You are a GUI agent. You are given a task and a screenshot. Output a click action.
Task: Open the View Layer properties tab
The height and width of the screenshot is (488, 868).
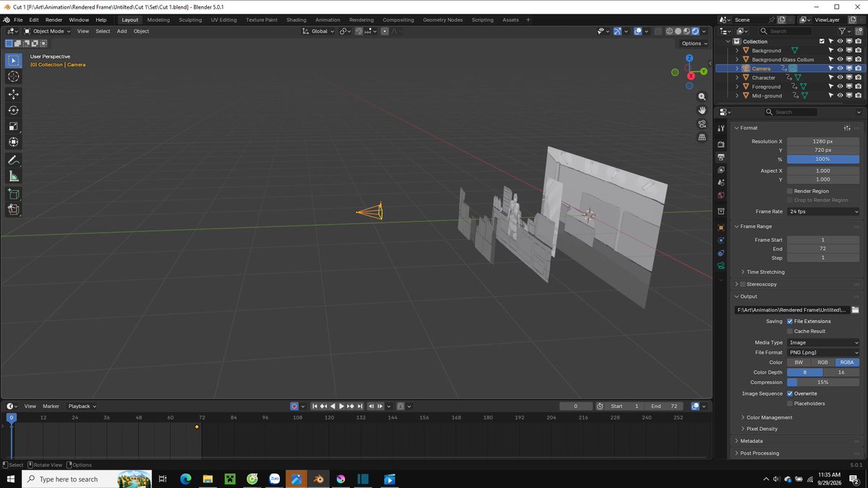click(721, 170)
